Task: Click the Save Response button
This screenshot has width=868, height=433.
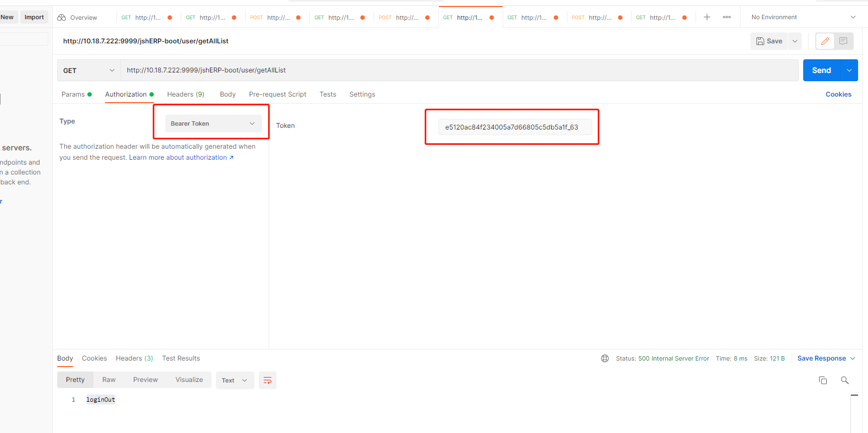Action: pos(821,358)
